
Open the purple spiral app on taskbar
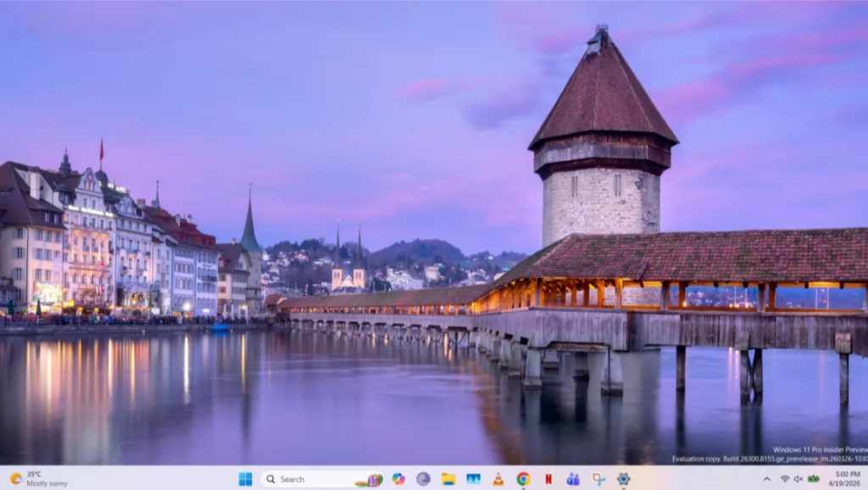424,479
